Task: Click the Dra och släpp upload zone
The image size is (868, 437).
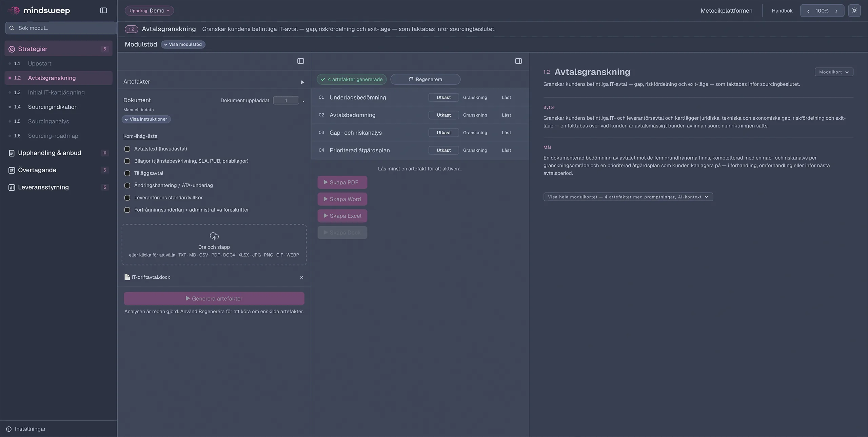Action: click(x=214, y=245)
